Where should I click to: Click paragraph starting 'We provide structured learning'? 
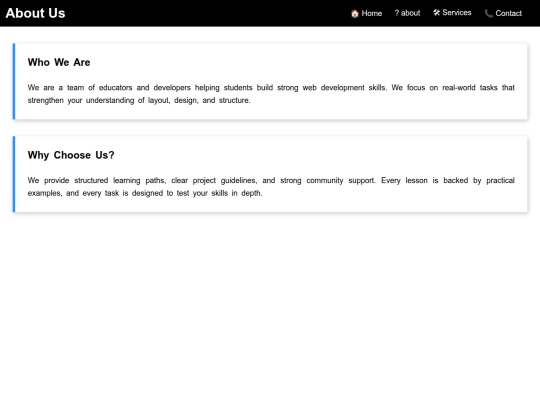pyautogui.click(x=271, y=187)
